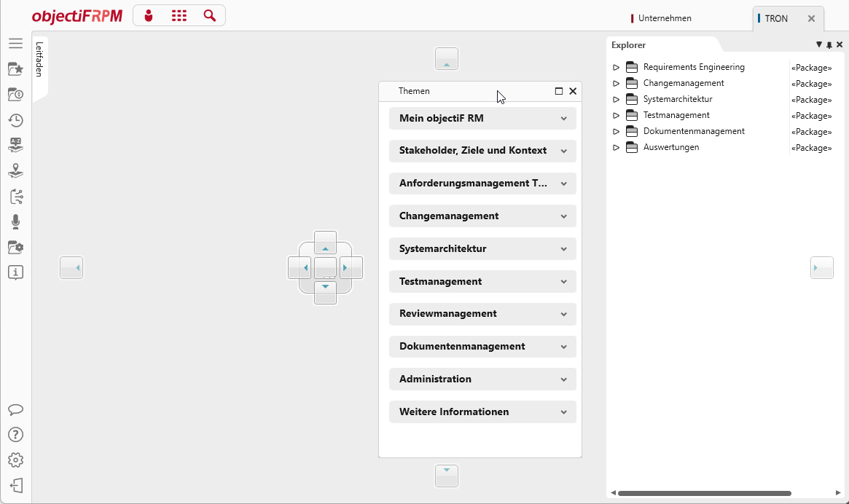Select the Auswertungen package in Explorer
This screenshot has height=504, width=849.
pyautogui.click(x=670, y=148)
